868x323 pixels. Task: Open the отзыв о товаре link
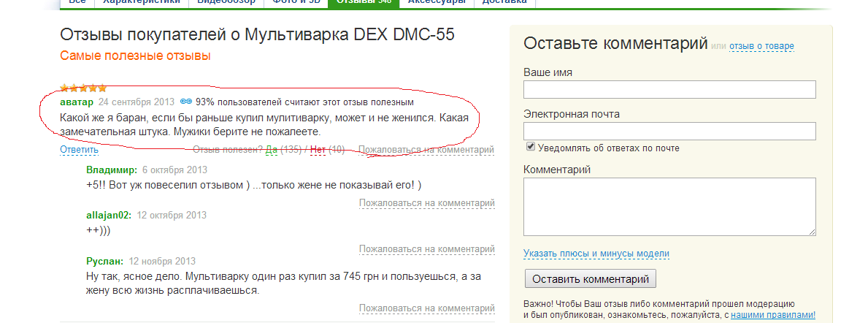tap(761, 47)
